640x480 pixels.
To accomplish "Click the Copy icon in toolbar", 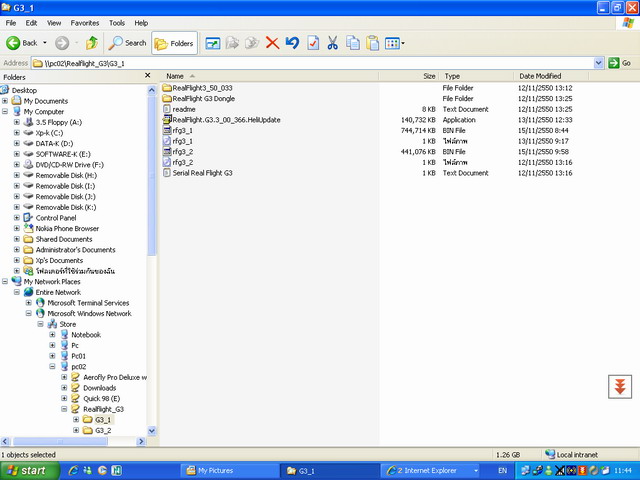I will (352, 43).
